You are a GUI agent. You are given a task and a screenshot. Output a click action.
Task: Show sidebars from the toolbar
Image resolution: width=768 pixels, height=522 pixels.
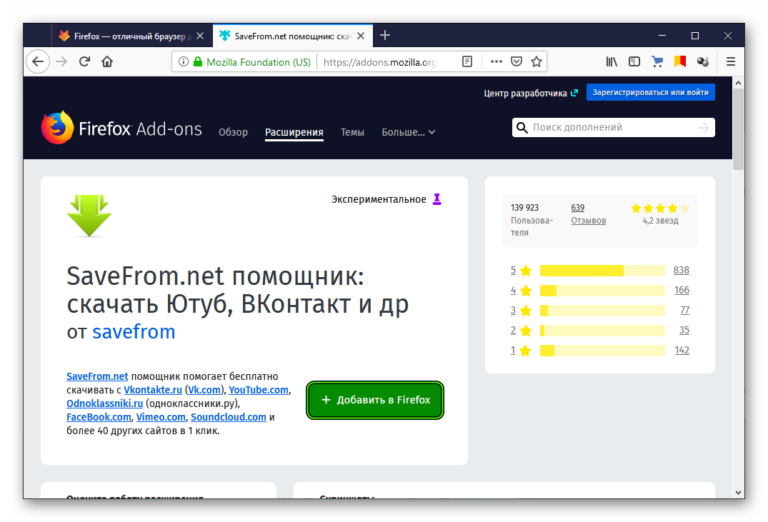[x=634, y=62]
